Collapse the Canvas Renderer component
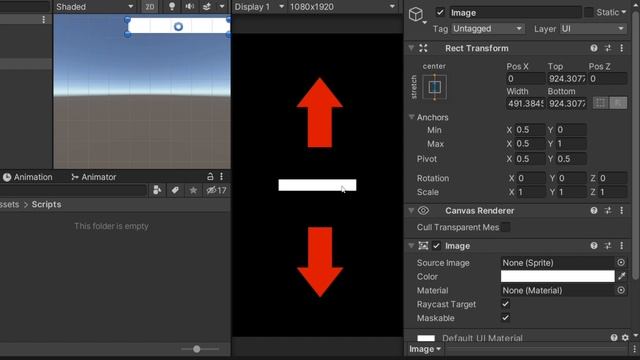Screen dimensions: 640x360 [411, 211]
